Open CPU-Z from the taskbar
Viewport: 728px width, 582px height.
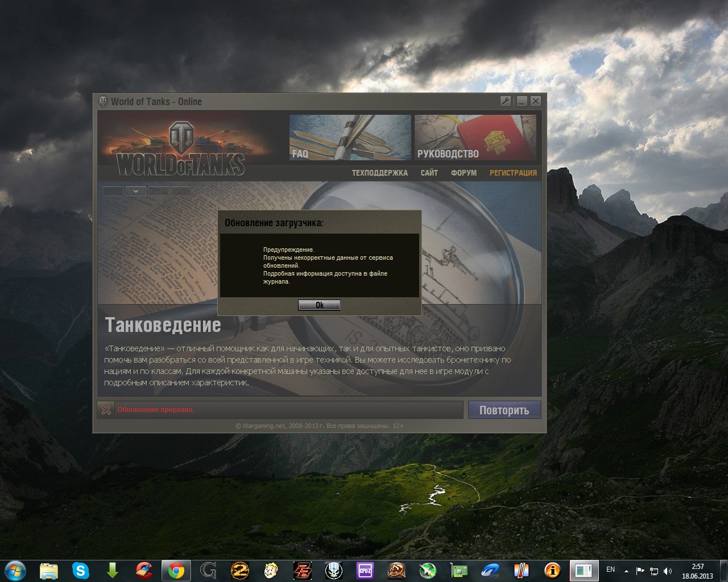click(365, 570)
